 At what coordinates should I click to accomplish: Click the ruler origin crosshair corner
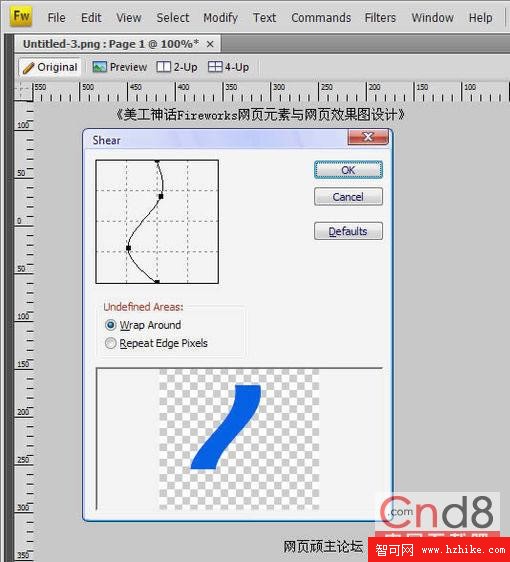tap(23, 91)
